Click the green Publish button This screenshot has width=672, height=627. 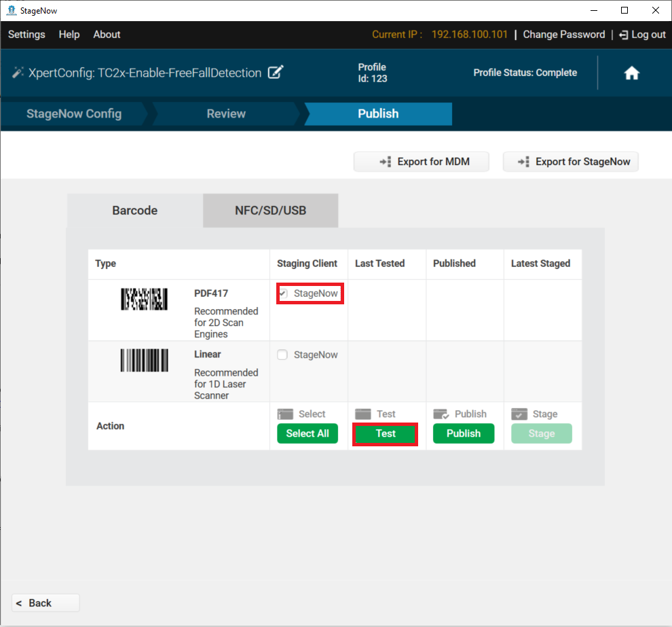(464, 433)
